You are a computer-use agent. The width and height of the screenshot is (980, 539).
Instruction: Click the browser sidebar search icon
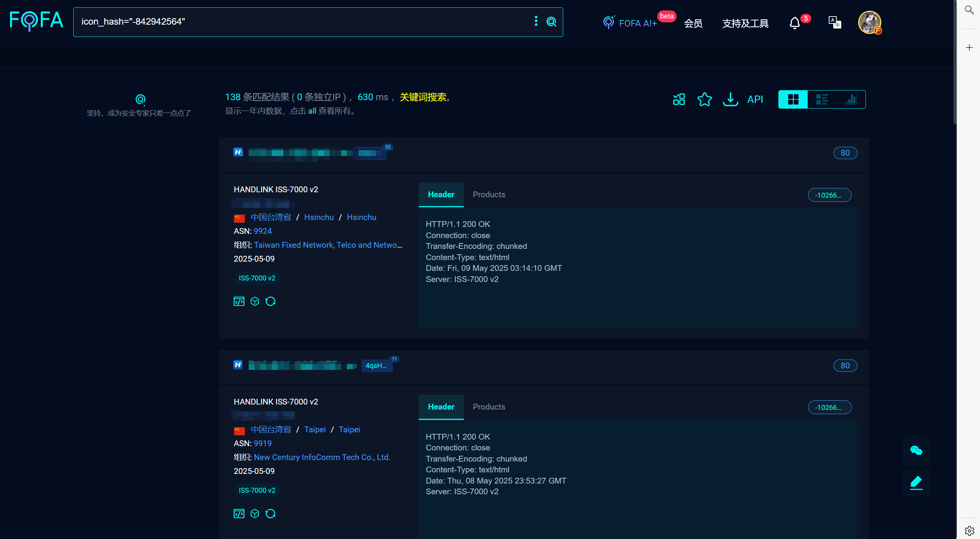click(969, 10)
